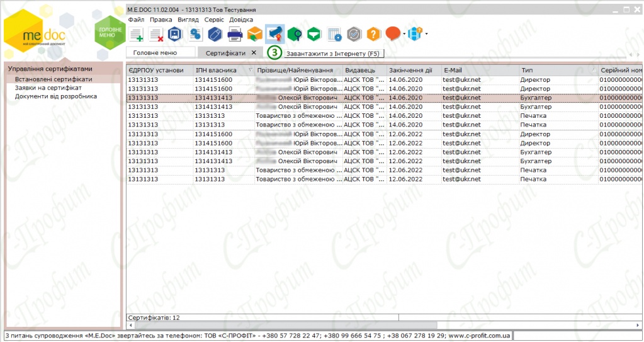
Task: Select Заявки на сертифікат in the left panel
Action: tap(48, 88)
